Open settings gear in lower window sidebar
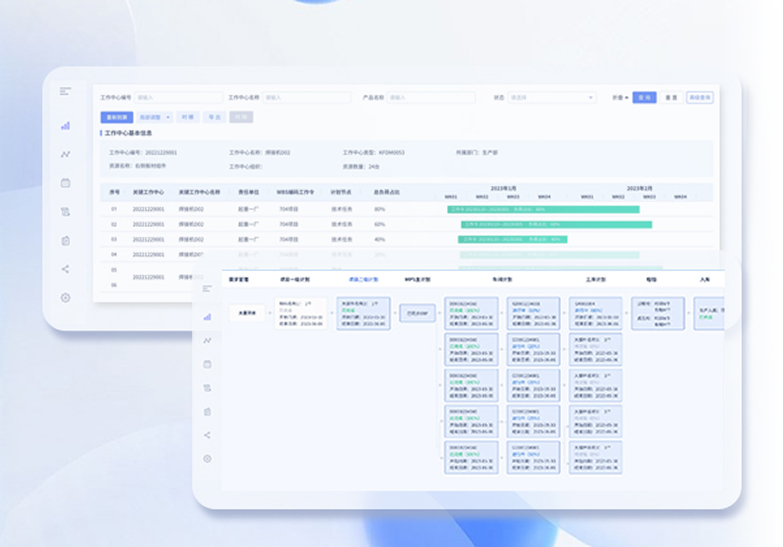Image resolution: width=783 pixels, height=547 pixels. point(207,459)
